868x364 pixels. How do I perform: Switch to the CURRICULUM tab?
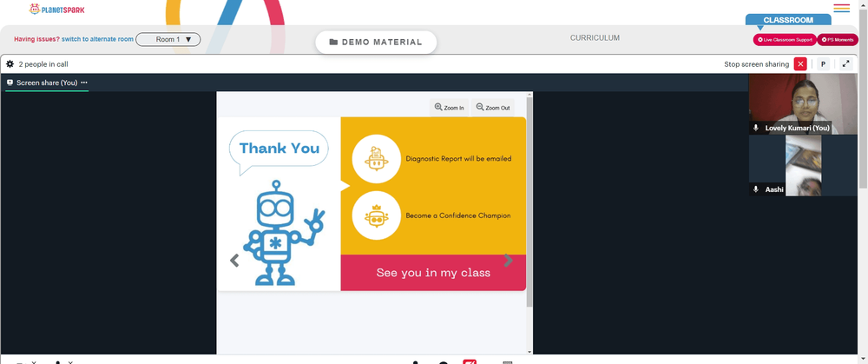point(595,37)
